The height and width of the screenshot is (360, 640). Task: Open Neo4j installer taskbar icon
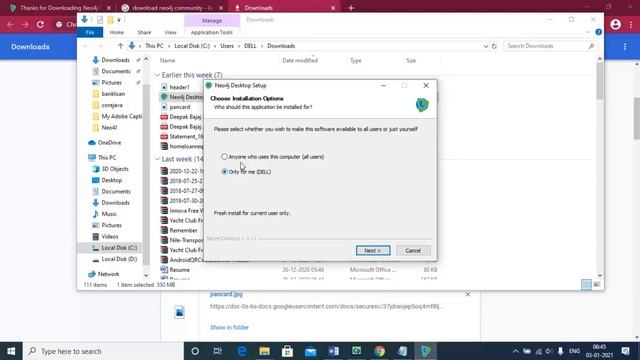425,351
